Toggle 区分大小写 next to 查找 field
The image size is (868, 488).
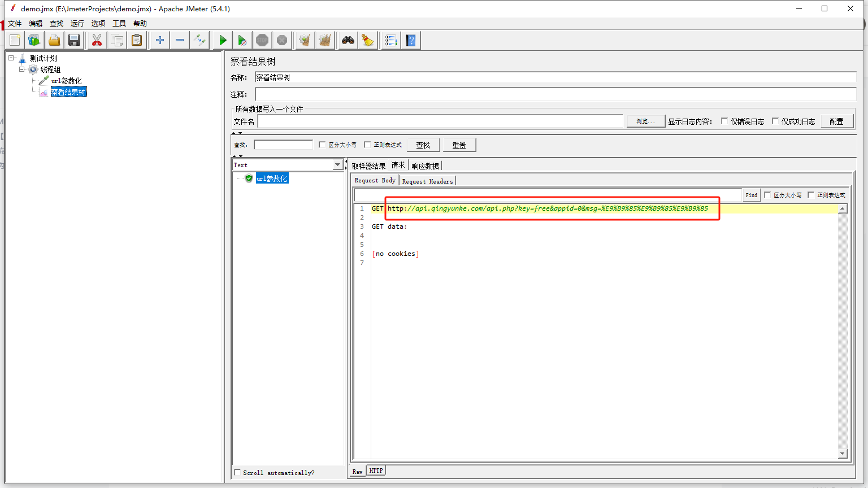(x=322, y=145)
